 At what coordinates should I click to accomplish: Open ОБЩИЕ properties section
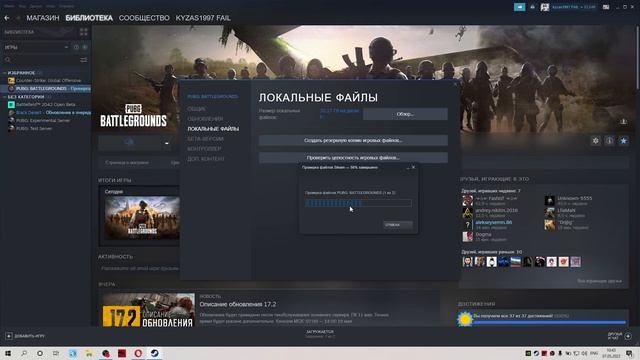click(197, 109)
